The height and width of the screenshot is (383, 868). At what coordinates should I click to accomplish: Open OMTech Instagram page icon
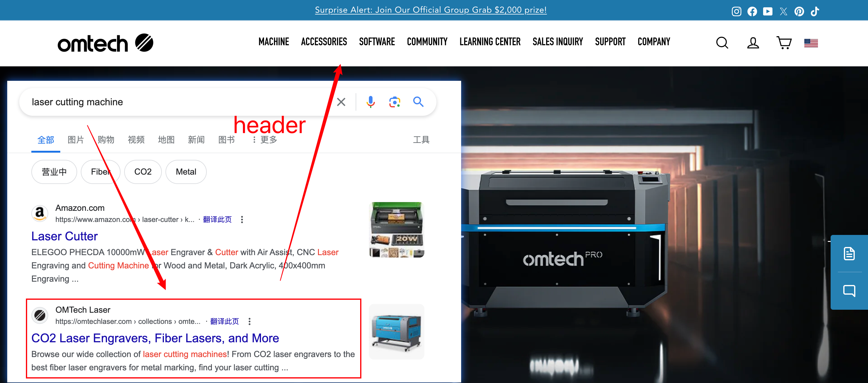[736, 11]
